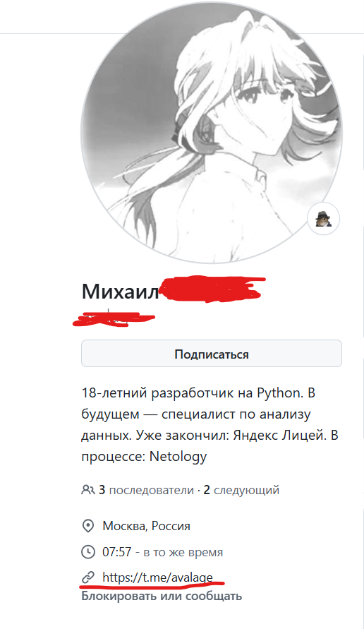
Task: Click the people icon beside followers count
Action: [87, 490]
